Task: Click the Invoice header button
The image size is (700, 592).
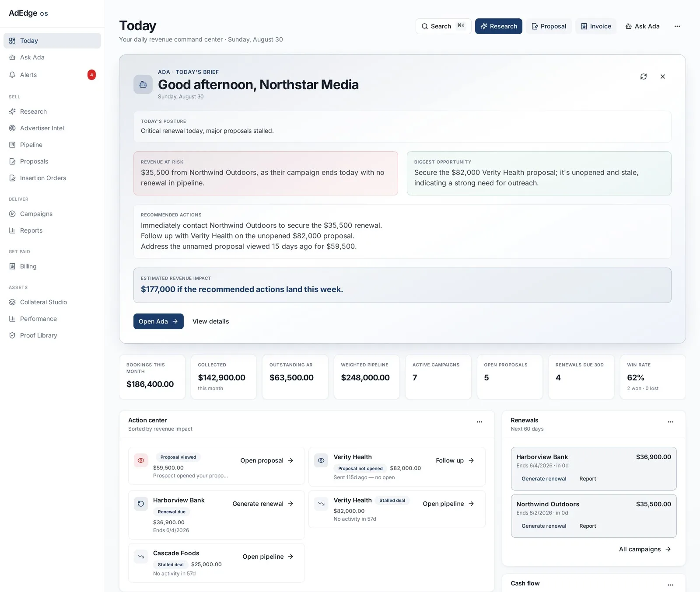Action: tap(596, 26)
